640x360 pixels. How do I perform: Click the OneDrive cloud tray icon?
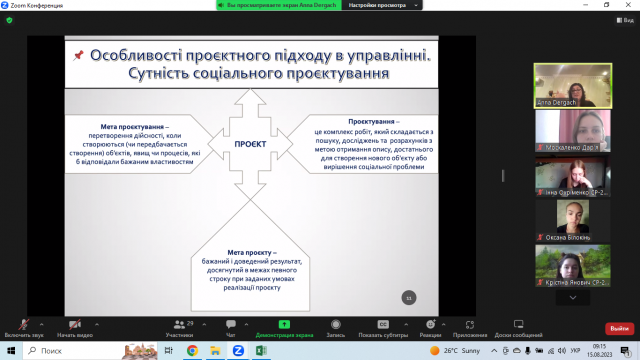click(x=517, y=351)
